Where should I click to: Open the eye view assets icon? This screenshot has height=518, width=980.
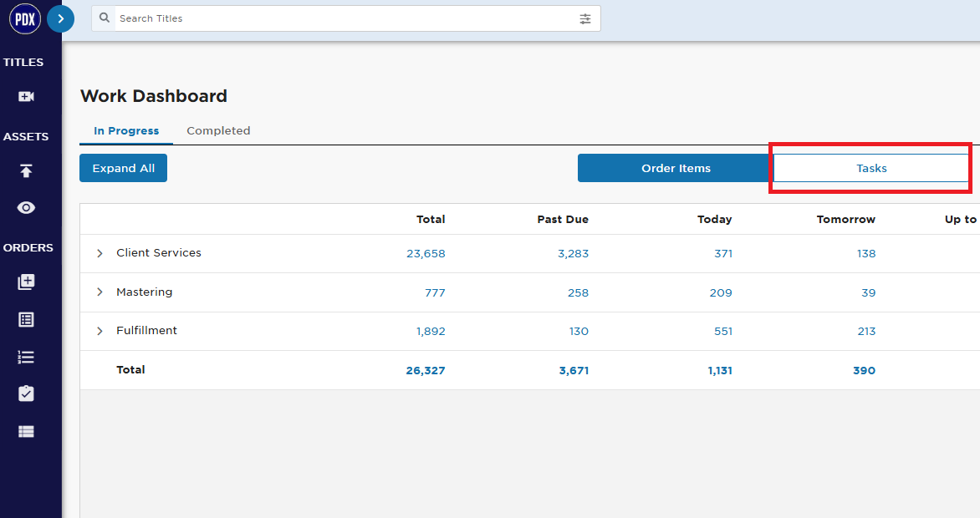(26, 207)
